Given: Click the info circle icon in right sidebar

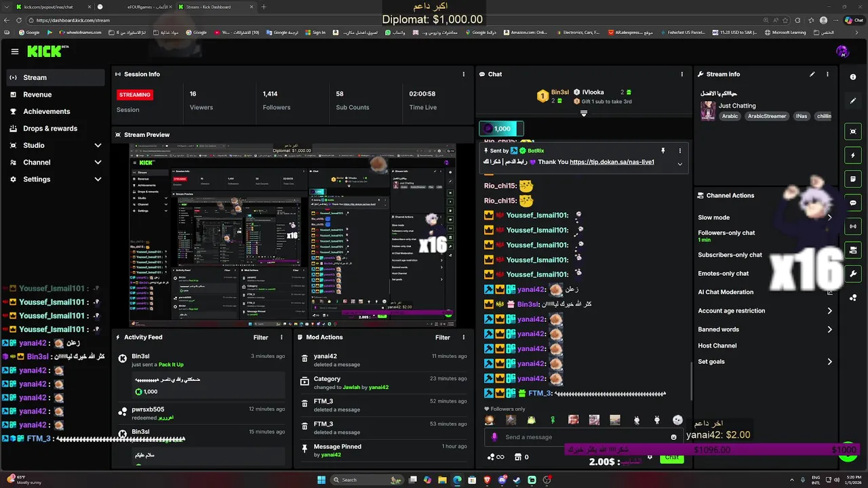Looking at the screenshot, I should click(x=853, y=77).
